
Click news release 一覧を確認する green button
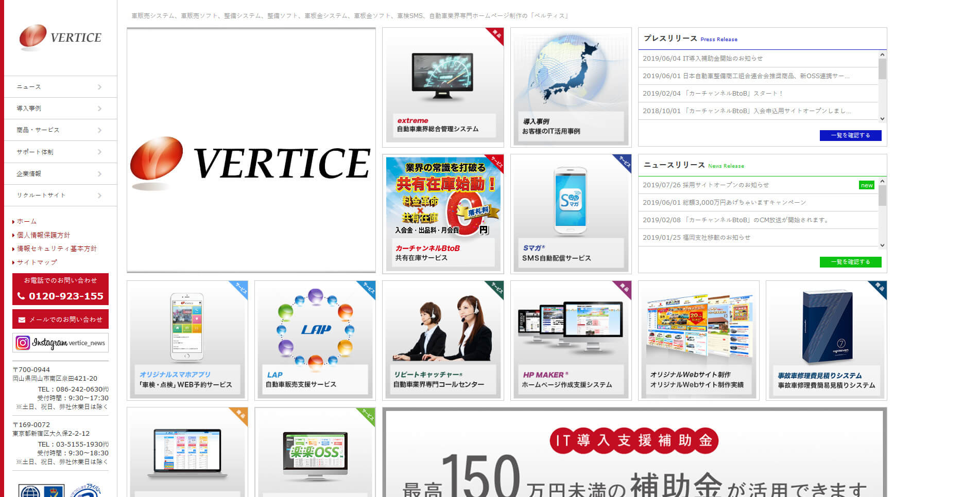pyautogui.click(x=850, y=262)
